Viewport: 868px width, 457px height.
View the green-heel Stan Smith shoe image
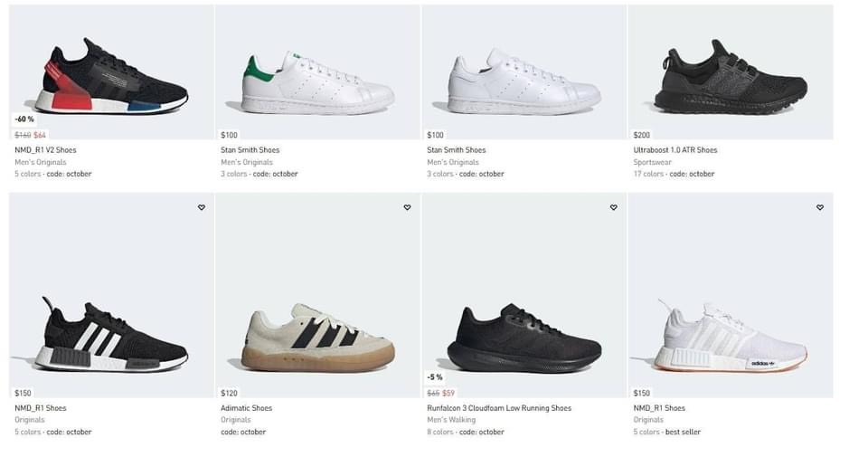click(317, 83)
